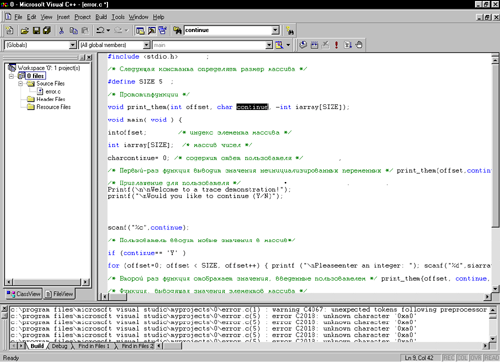Click the Undo arrow icon
This screenshot has height=362, width=500.
pyautogui.click(x=100, y=30)
